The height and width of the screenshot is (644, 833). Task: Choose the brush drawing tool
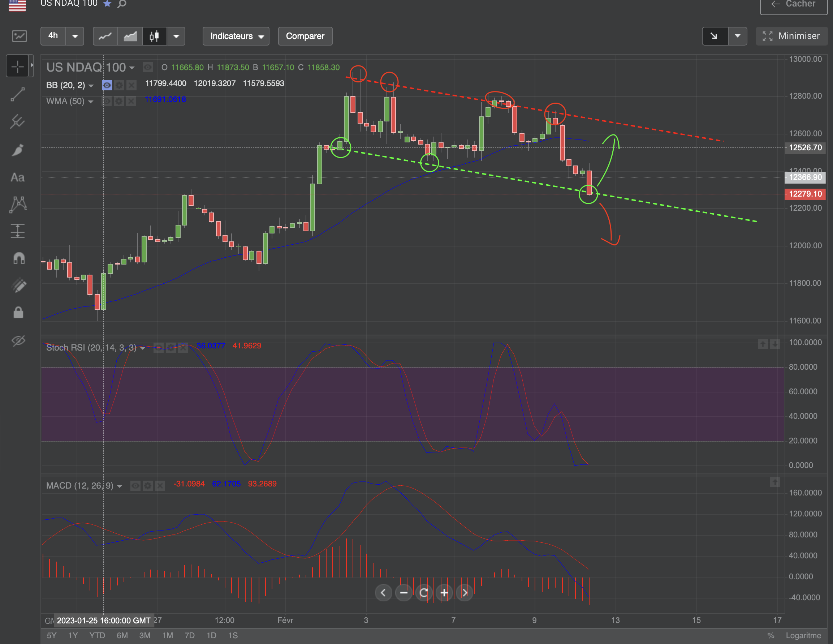pos(18,150)
